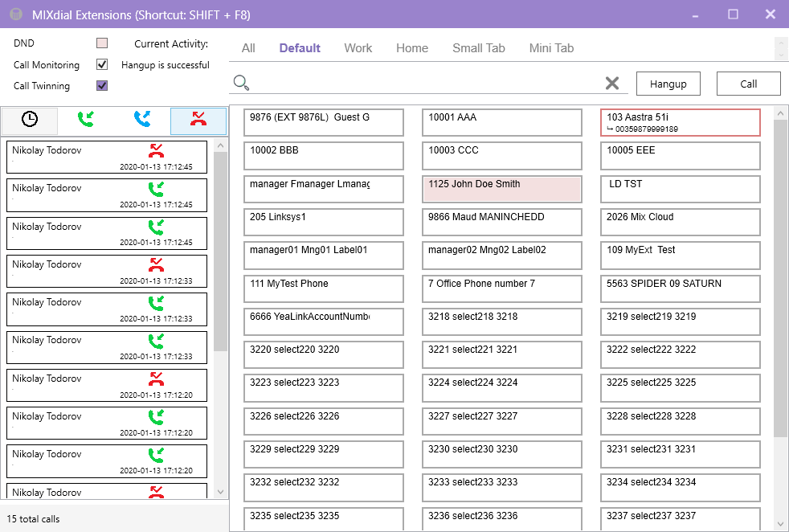Switch to the All tab
This screenshot has width=789, height=532.
pyautogui.click(x=248, y=48)
